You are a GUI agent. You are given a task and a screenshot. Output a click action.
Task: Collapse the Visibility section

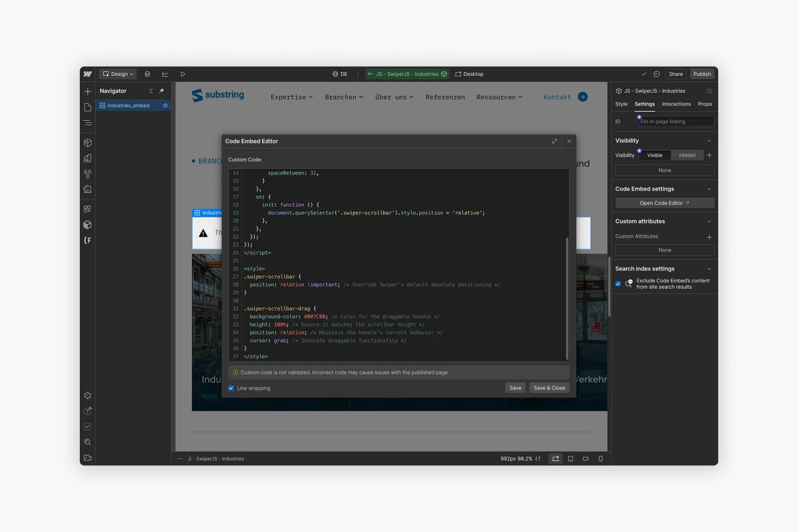709,141
